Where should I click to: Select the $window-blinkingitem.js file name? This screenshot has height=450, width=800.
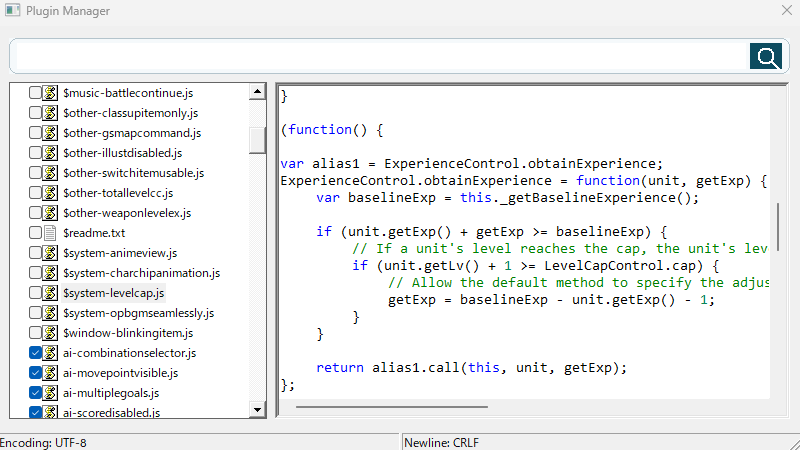pos(128,333)
